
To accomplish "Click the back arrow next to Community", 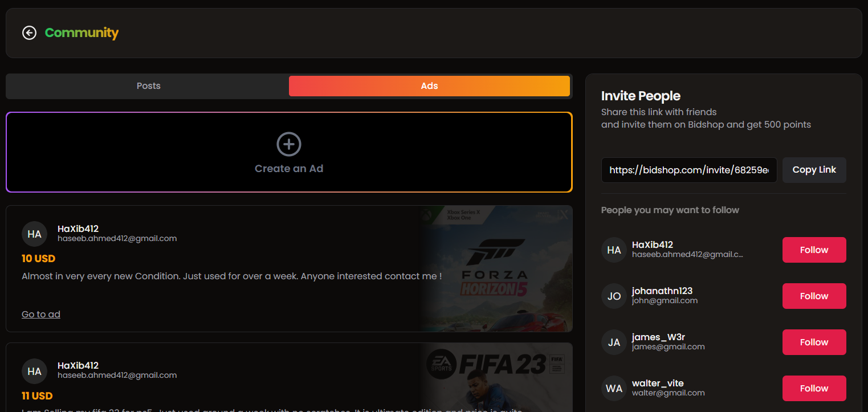I will 29,33.
